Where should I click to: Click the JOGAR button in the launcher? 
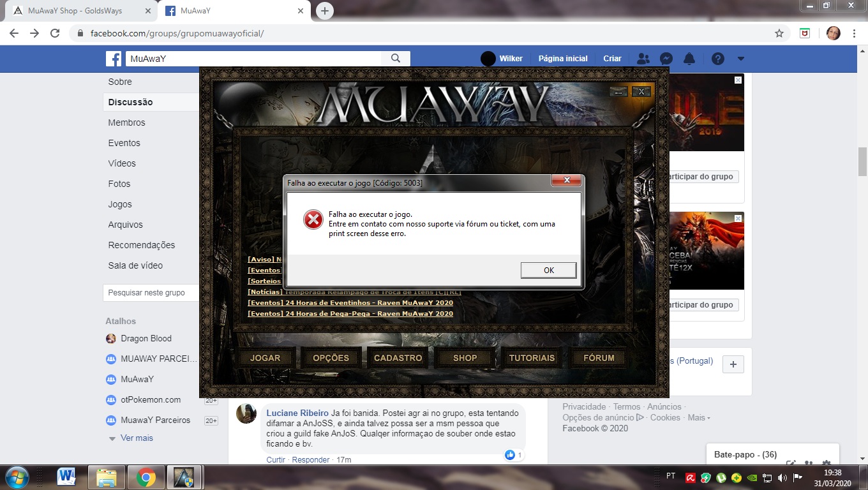[x=265, y=358]
